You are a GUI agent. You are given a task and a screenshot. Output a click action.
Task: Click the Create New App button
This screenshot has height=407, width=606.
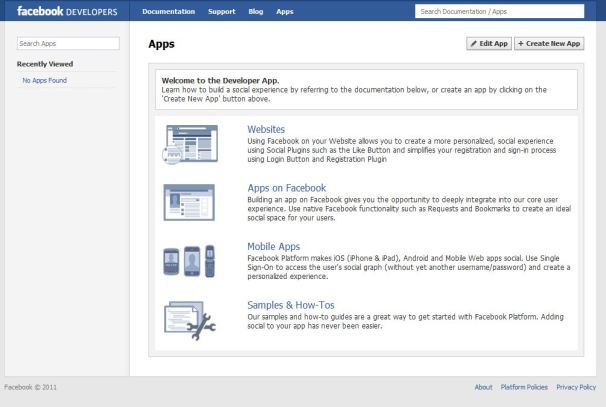click(549, 44)
